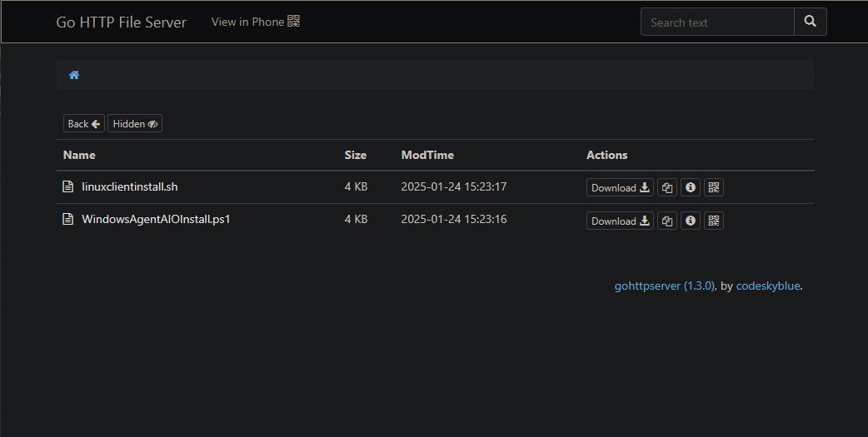Show QR code for linuxclientinstall.sh
This screenshot has height=437, width=868.
click(x=714, y=187)
